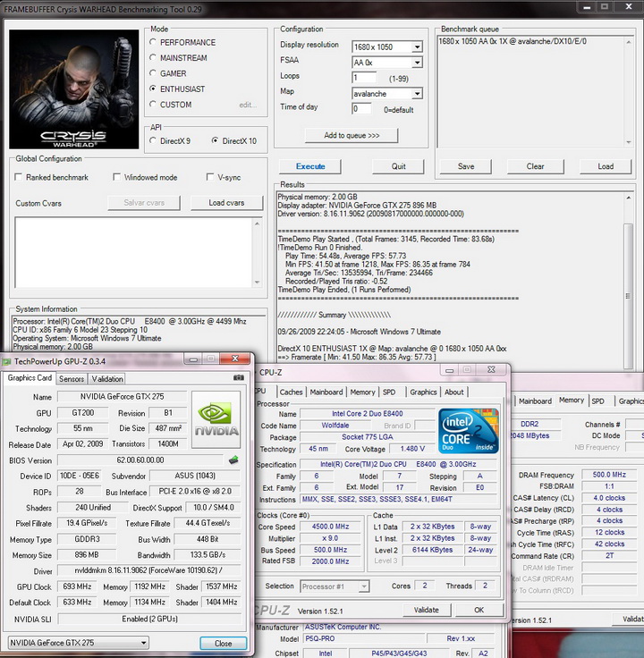Switch to the Sensors tab in GPU-Z

[x=72, y=379]
